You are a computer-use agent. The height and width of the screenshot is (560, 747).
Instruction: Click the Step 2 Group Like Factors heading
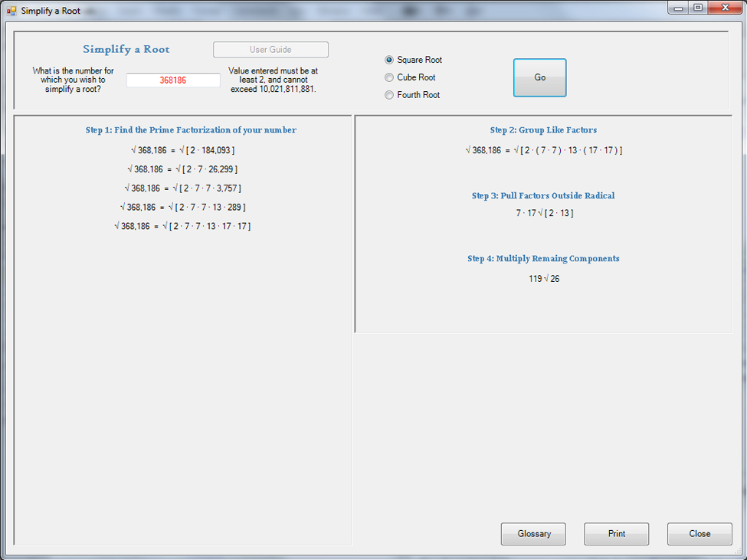(543, 130)
